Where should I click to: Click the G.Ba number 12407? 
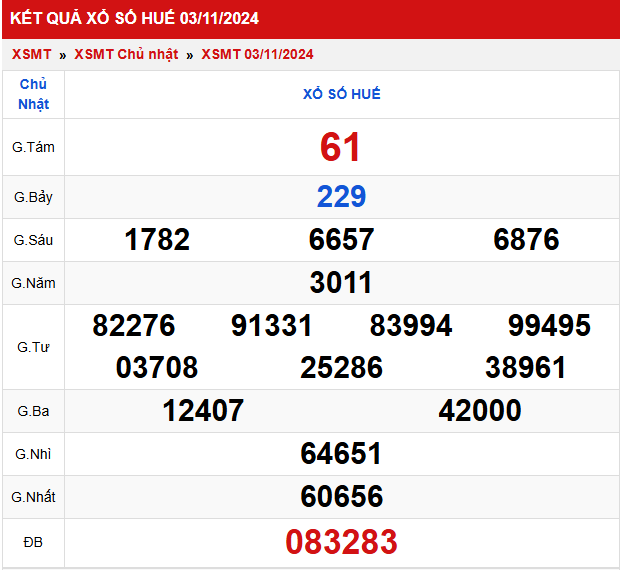pos(203,411)
